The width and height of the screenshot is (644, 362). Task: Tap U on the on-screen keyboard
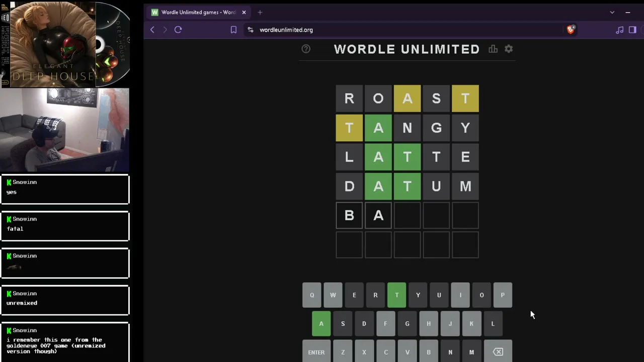[439, 295]
